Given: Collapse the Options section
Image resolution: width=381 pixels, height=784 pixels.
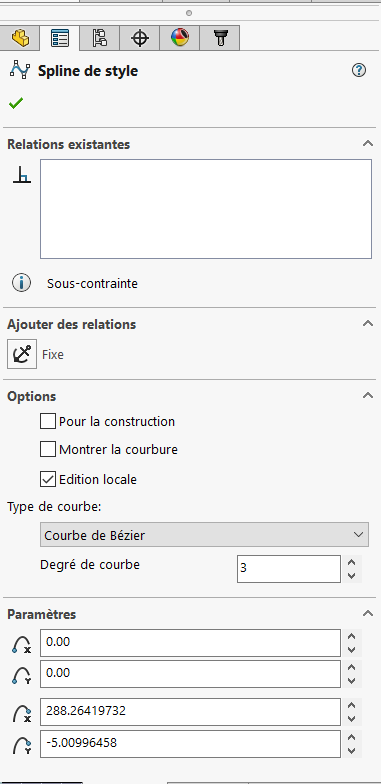Looking at the screenshot, I should [368, 396].
